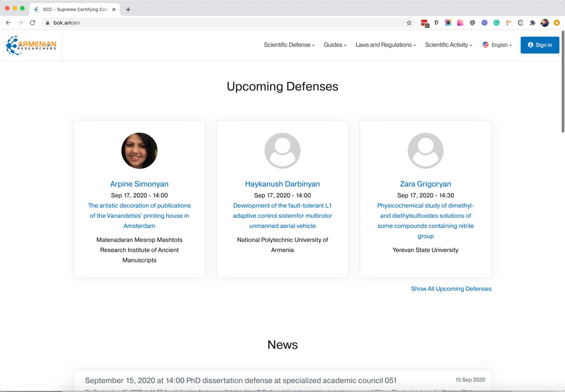This screenshot has width=565, height=392.
Task: Open the dimethyl- and diethylsulfoxides thesis link
Action: pos(426,221)
